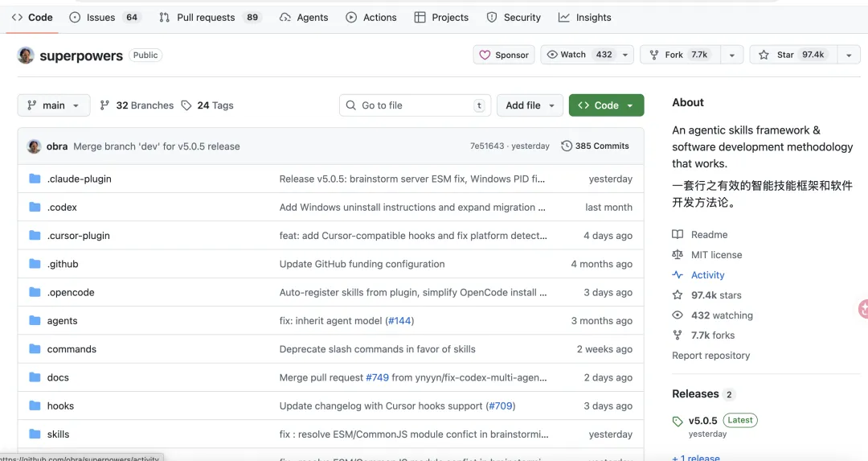Viewport: 868px width, 461px height.
Task: Star the repository with the Star button
Action: [x=793, y=55]
